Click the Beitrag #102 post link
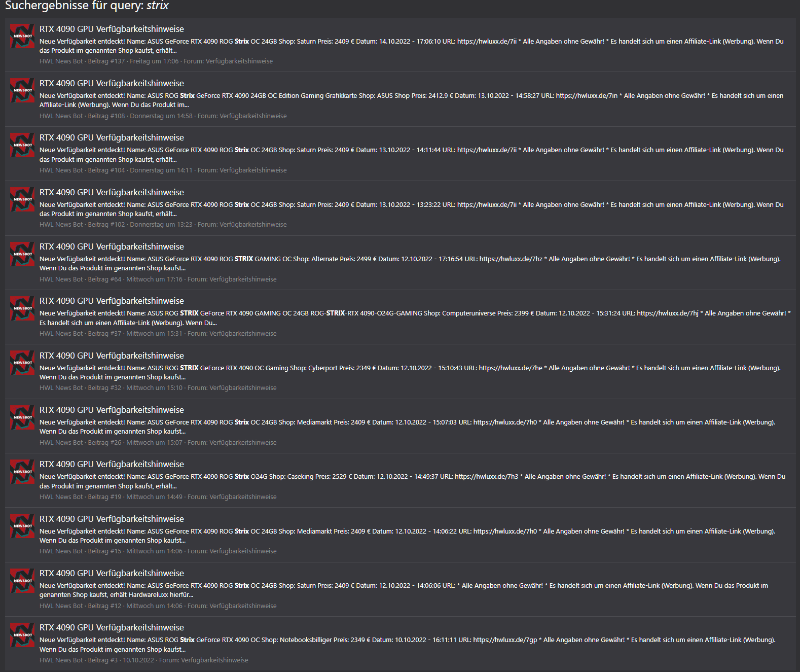 pyautogui.click(x=106, y=225)
